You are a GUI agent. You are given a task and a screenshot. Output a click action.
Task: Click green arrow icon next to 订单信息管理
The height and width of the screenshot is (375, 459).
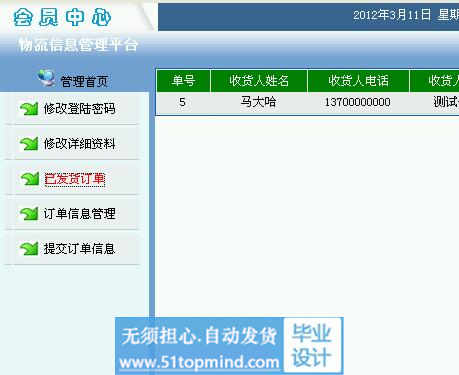[x=29, y=214]
